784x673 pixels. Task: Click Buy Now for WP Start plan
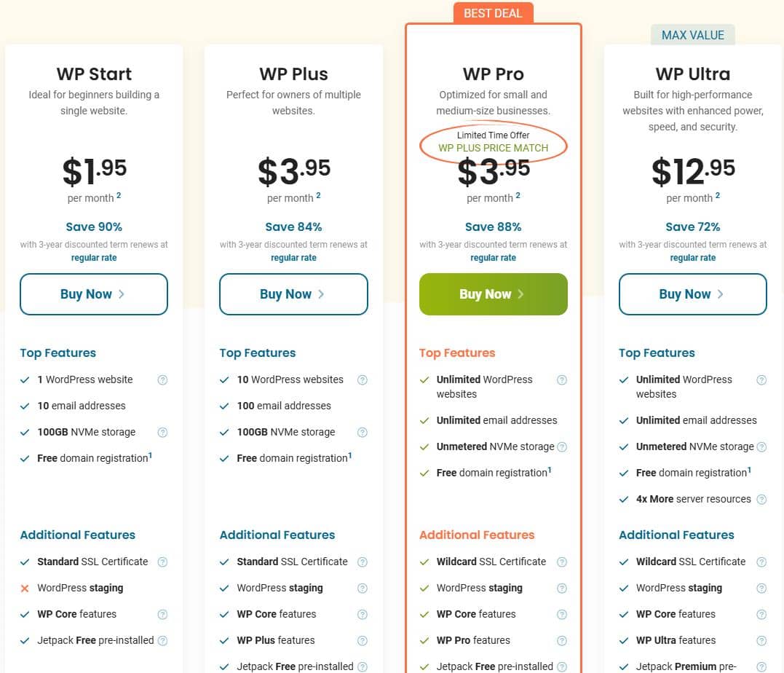(x=94, y=294)
